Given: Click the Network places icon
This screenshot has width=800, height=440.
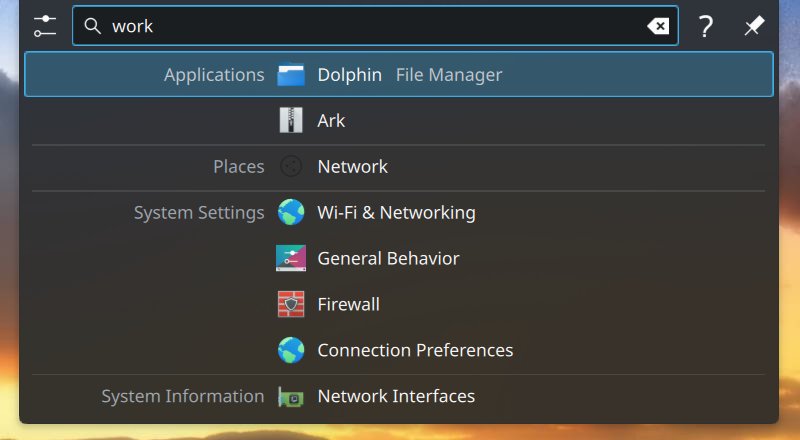Looking at the screenshot, I should (x=291, y=167).
